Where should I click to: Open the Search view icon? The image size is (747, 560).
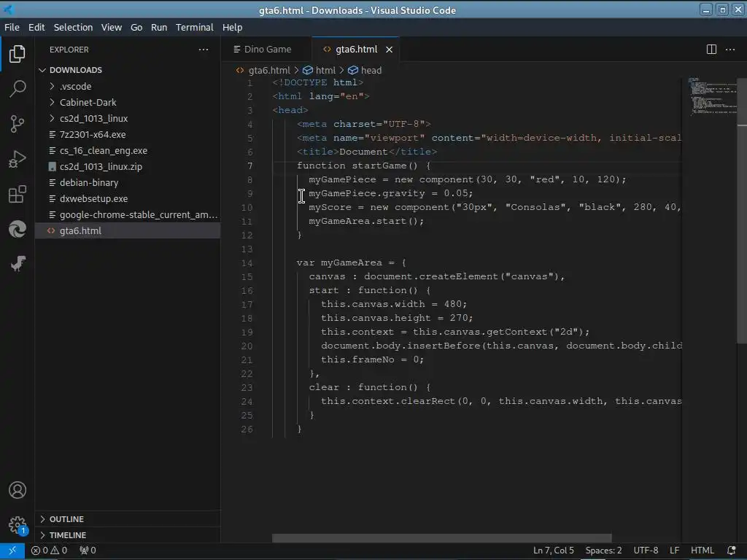[18, 88]
